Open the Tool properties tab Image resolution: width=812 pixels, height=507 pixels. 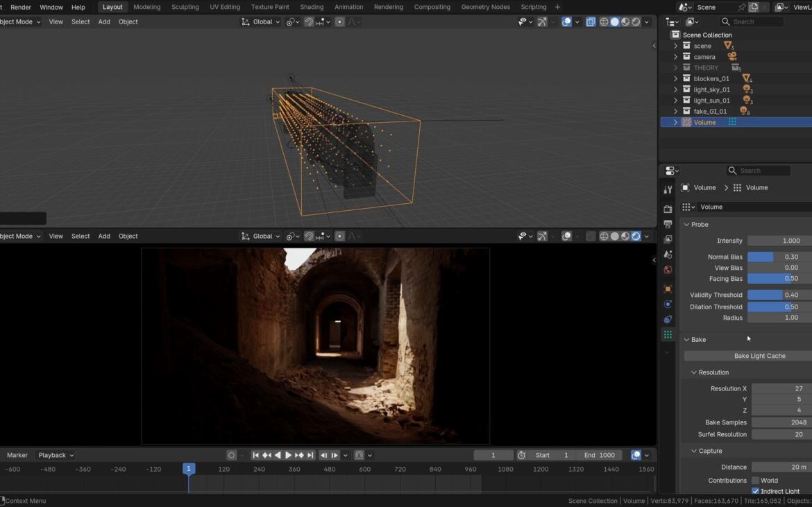point(668,189)
